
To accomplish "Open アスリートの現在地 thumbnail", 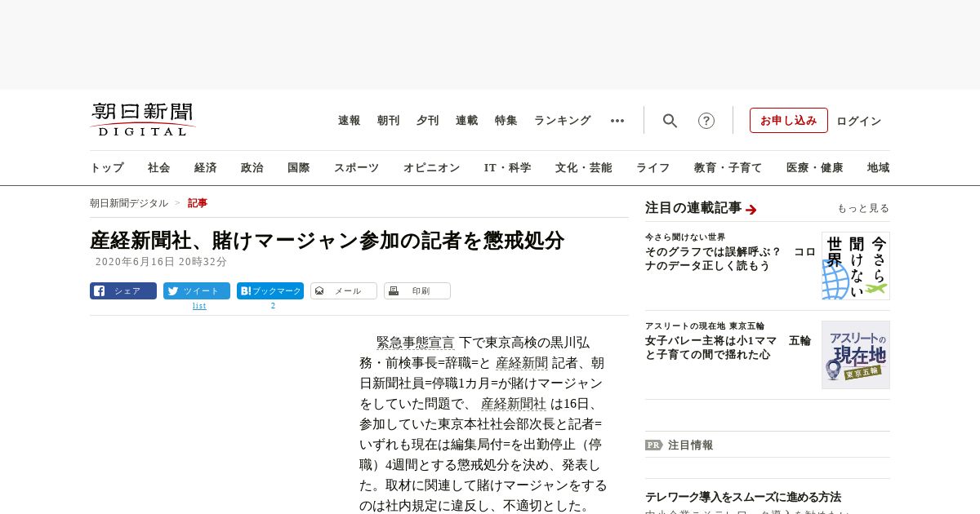I will tap(856, 355).
